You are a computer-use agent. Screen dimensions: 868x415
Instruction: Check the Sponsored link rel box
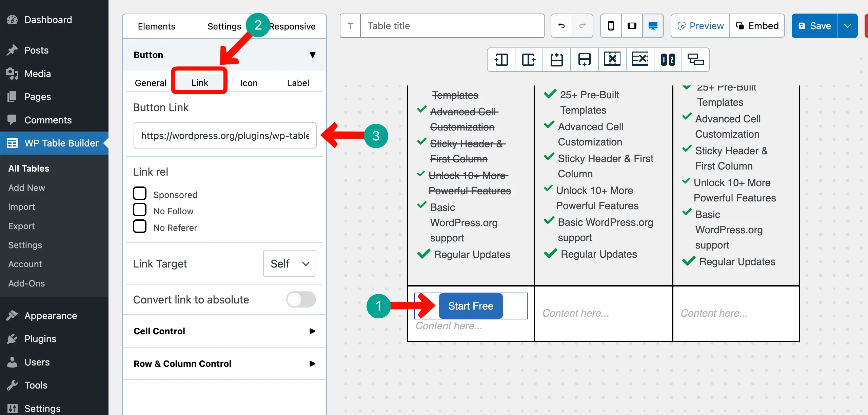[140, 194]
